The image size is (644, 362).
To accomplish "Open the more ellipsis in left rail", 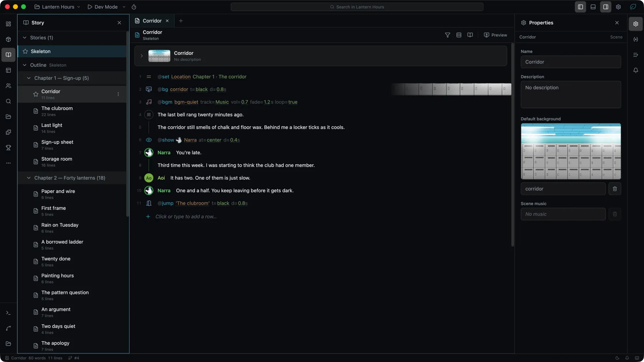I will pos(8,163).
